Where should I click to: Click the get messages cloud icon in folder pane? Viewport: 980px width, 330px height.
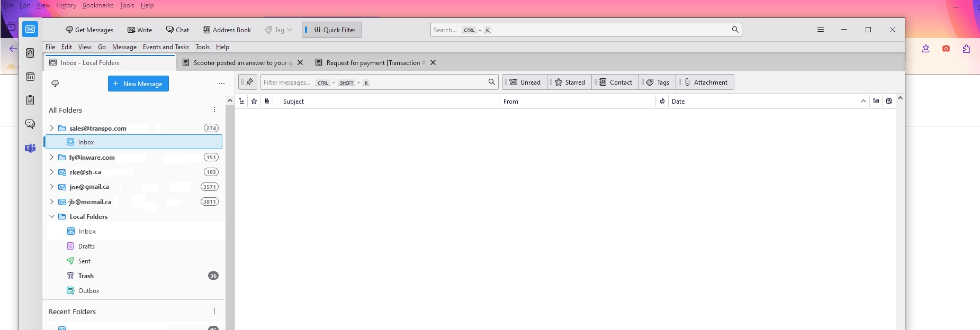(x=55, y=84)
